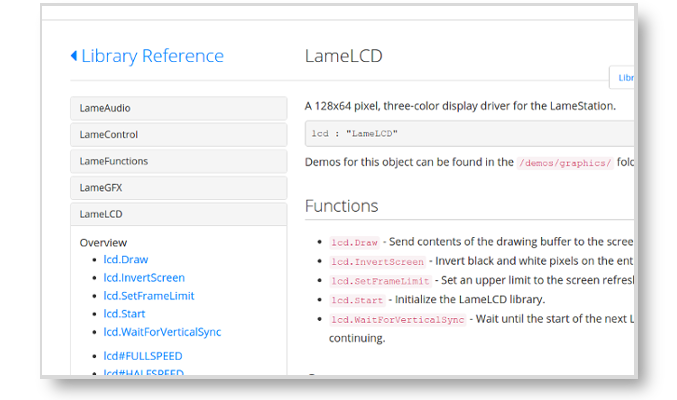
Task: Click lcd.Draw in the Functions list
Action: point(354,243)
